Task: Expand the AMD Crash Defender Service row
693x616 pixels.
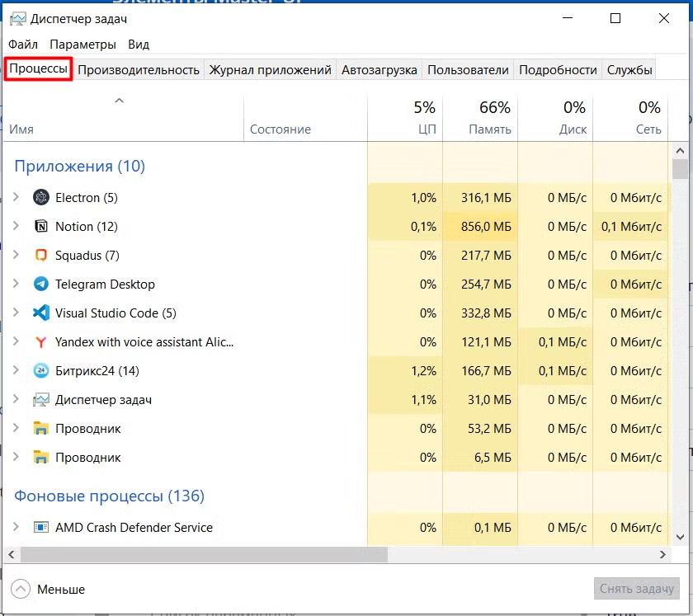Action: pos(16,527)
